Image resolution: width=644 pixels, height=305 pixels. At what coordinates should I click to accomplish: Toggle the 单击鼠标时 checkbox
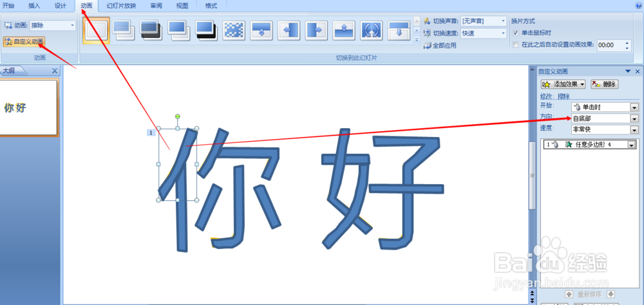click(x=516, y=32)
